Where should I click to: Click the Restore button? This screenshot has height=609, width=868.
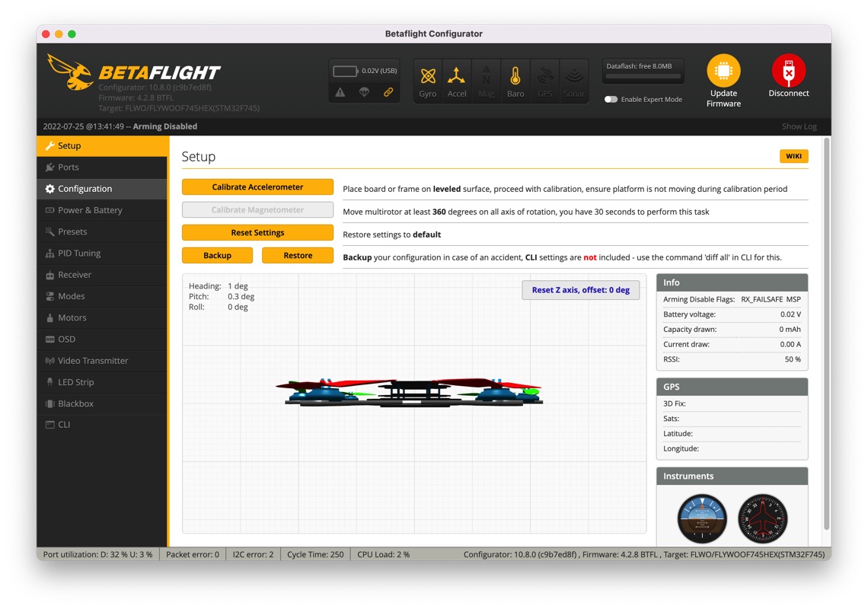click(298, 255)
